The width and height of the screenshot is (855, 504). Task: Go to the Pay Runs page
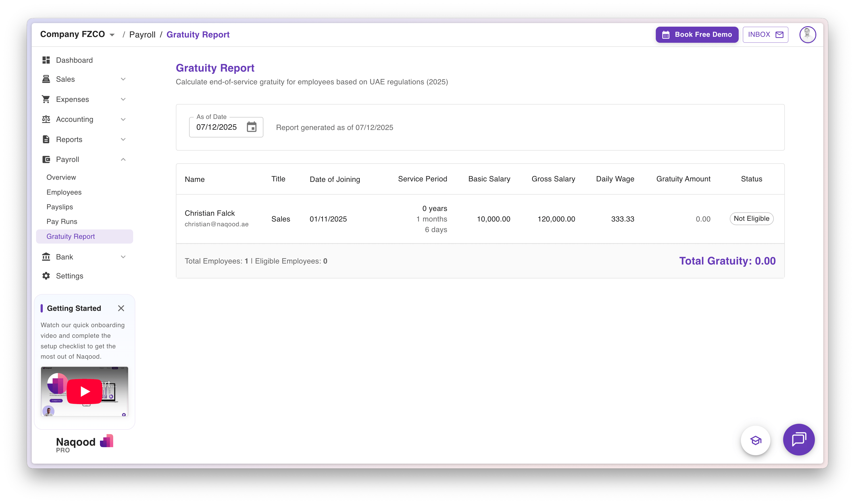click(x=62, y=221)
